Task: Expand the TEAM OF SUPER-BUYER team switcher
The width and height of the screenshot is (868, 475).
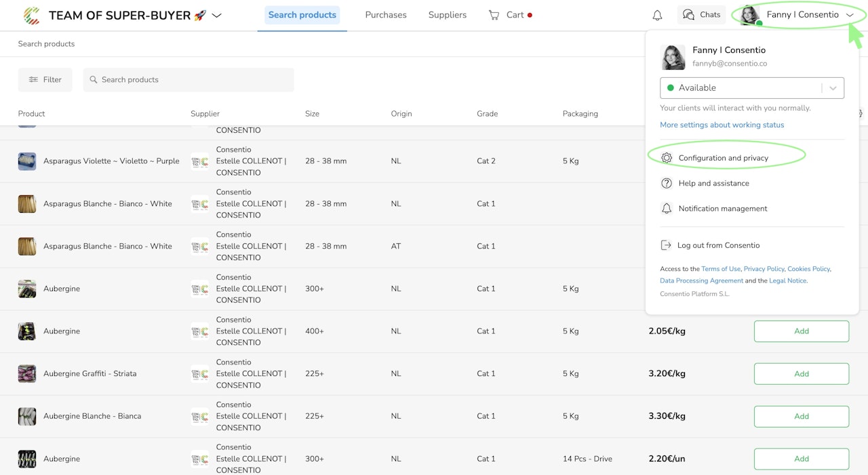Action: pyautogui.click(x=217, y=15)
